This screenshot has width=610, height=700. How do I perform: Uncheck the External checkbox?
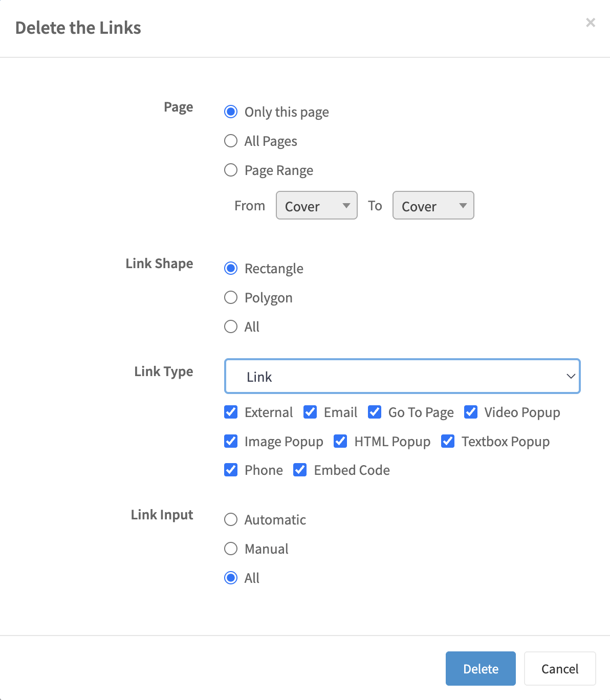[x=231, y=412]
